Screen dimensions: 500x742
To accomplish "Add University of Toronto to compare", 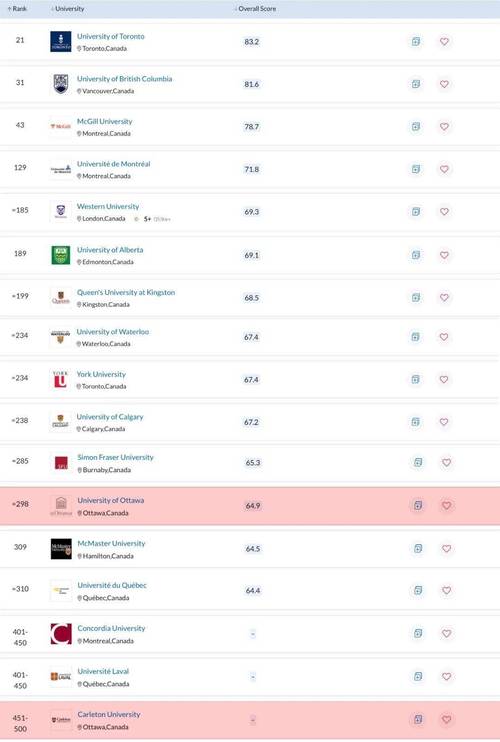I will coord(416,42).
